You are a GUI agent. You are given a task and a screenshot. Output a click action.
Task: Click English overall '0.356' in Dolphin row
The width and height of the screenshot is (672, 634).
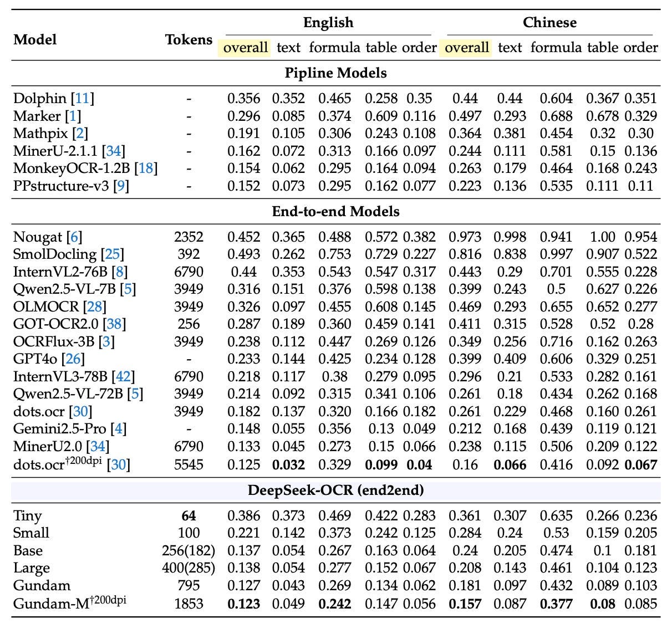(x=244, y=99)
